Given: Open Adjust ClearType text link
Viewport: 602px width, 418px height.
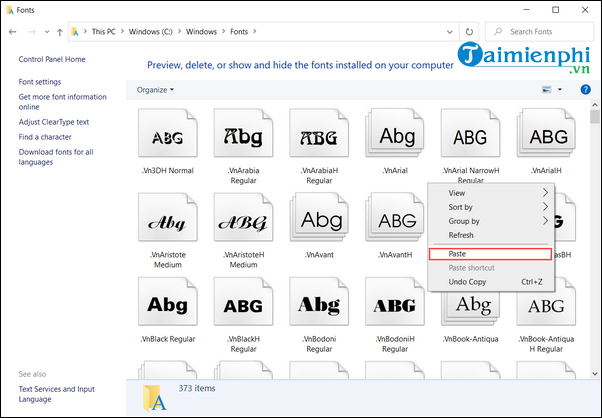Looking at the screenshot, I should pos(54,122).
